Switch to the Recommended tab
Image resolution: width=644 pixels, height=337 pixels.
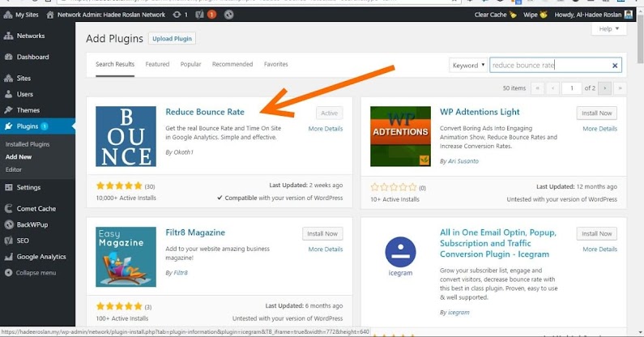click(x=232, y=64)
